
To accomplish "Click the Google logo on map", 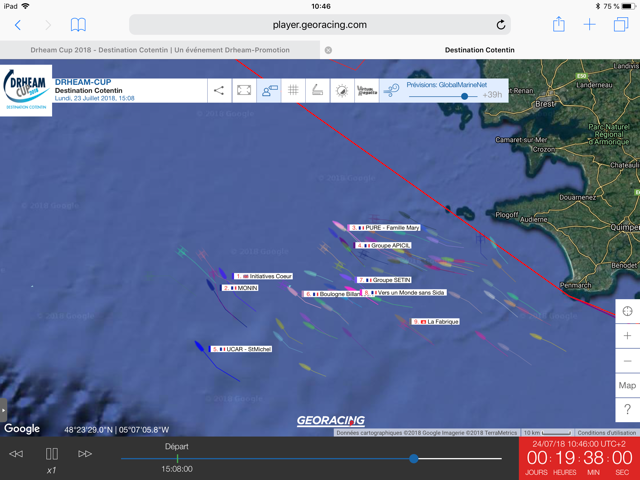I will click(22, 429).
